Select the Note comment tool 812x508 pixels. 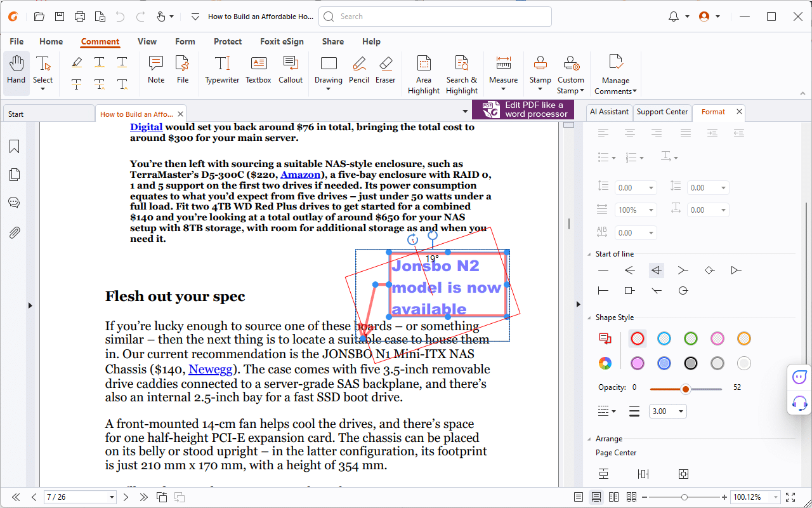[155, 70]
